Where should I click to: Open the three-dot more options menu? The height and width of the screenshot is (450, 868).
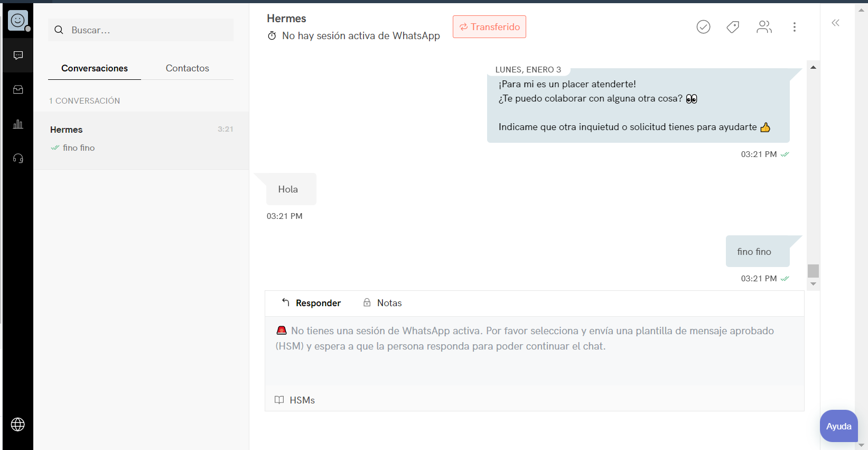pos(794,27)
